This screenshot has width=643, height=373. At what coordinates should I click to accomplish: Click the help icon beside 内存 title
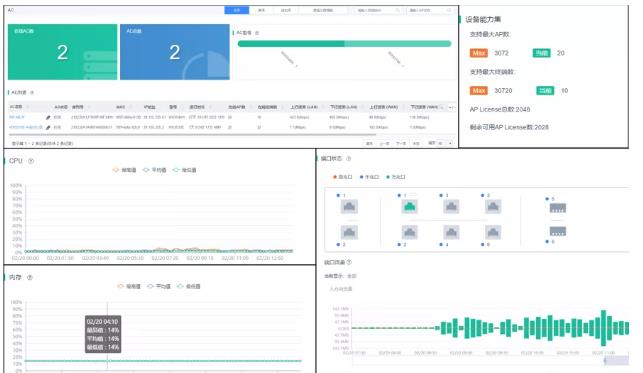pyautogui.click(x=30, y=277)
